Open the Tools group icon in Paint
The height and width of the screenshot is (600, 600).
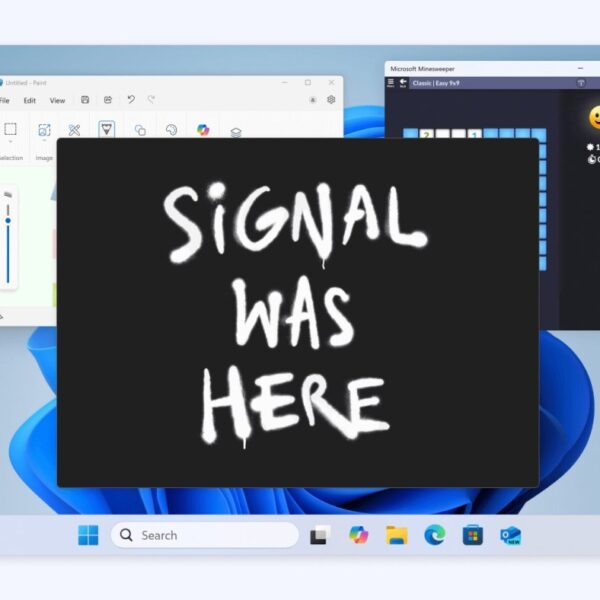tap(74, 130)
